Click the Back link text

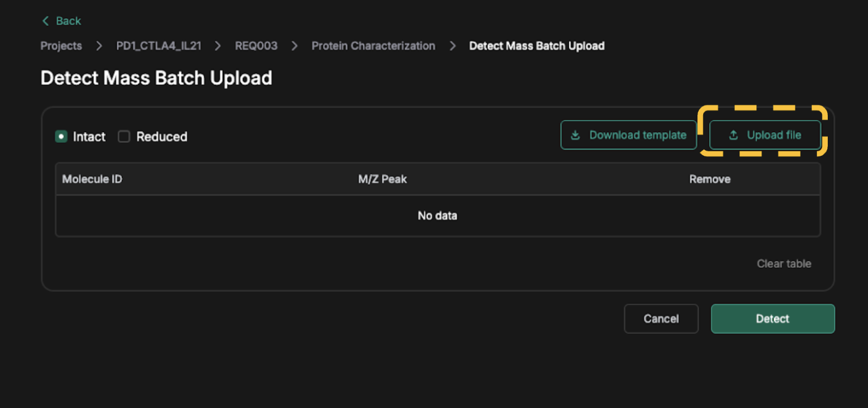pyautogui.click(x=69, y=21)
